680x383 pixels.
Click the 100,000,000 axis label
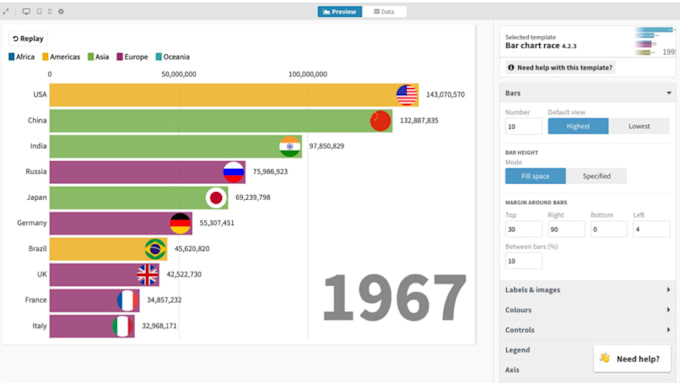coord(308,74)
